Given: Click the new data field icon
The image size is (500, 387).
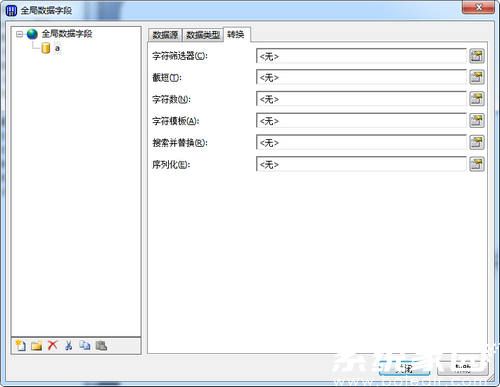Looking at the screenshot, I should coord(21,346).
